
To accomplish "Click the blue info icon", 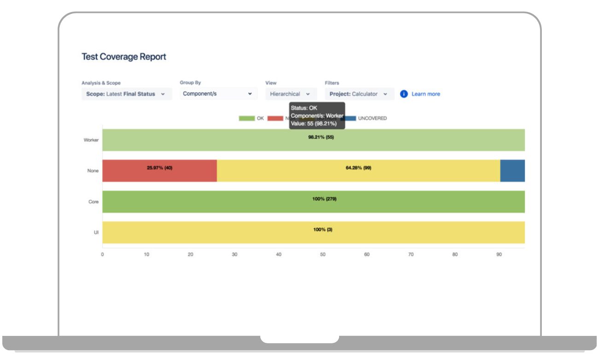I will coord(404,94).
